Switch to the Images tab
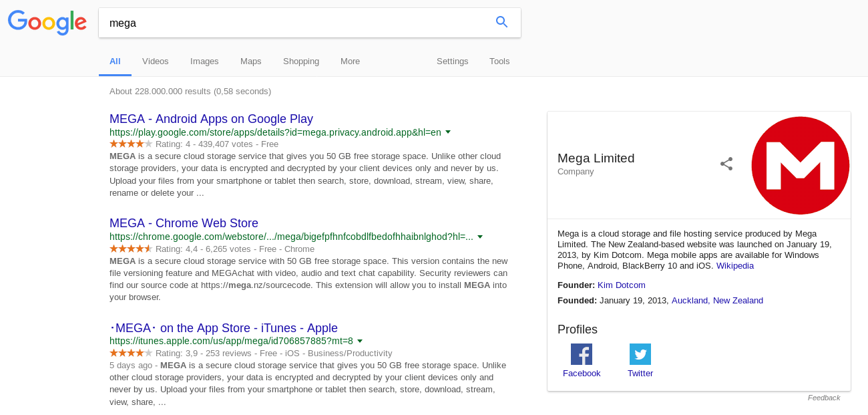 [x=204, y=61]
